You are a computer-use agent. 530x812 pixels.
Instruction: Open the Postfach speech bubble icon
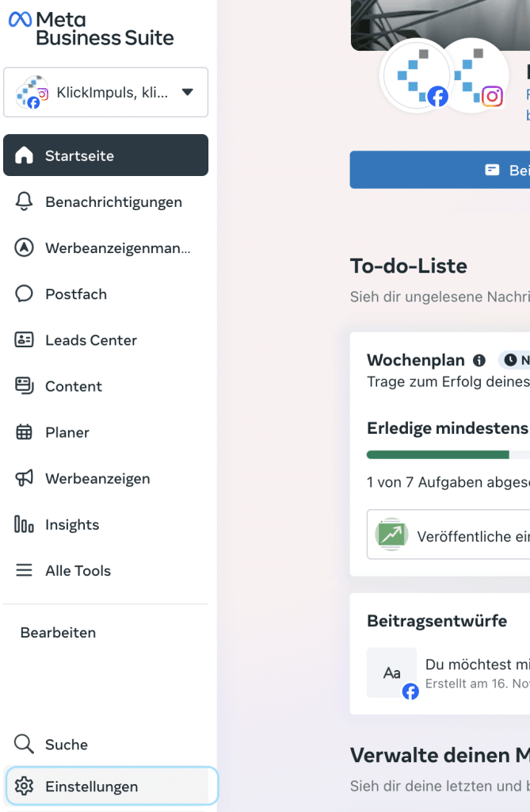[25, 294]
